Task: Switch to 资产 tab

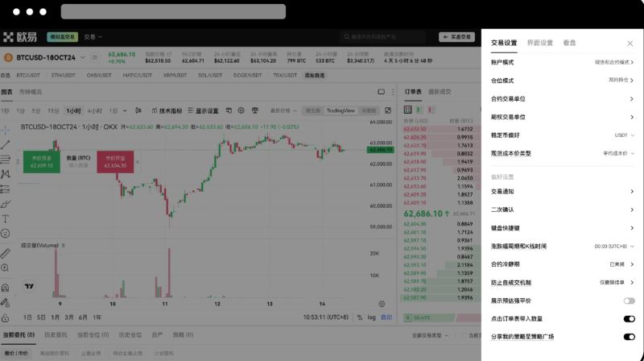Action: (x=157, y=334)
